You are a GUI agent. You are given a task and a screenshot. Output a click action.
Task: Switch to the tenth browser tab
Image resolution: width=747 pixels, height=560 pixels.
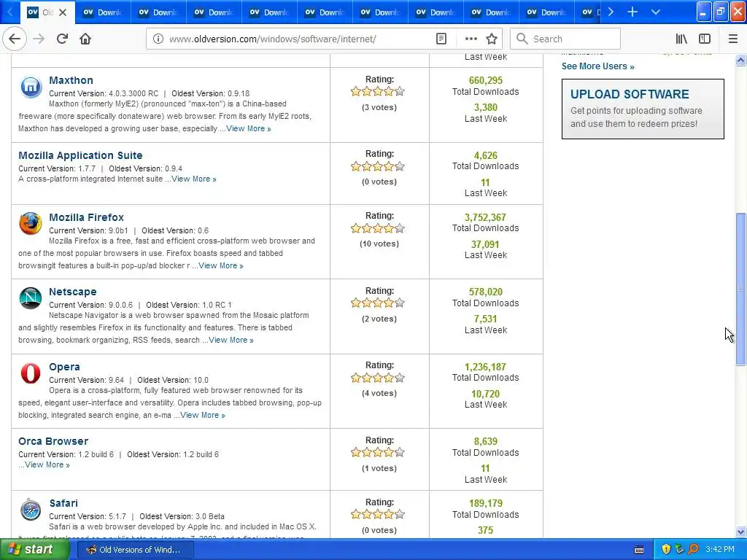tap(546, 12)
